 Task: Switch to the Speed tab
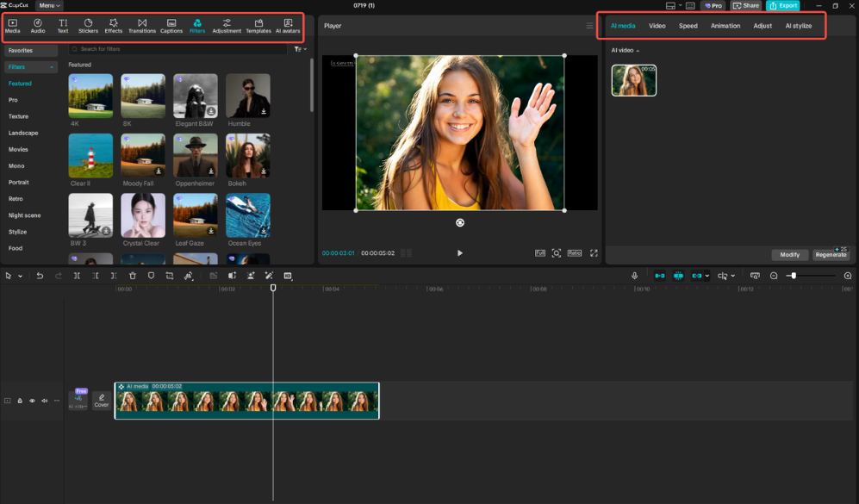click(688, 26)
